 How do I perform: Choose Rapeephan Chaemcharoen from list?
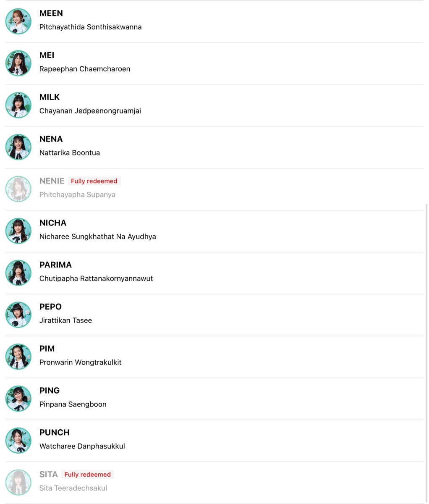(85, 69)
